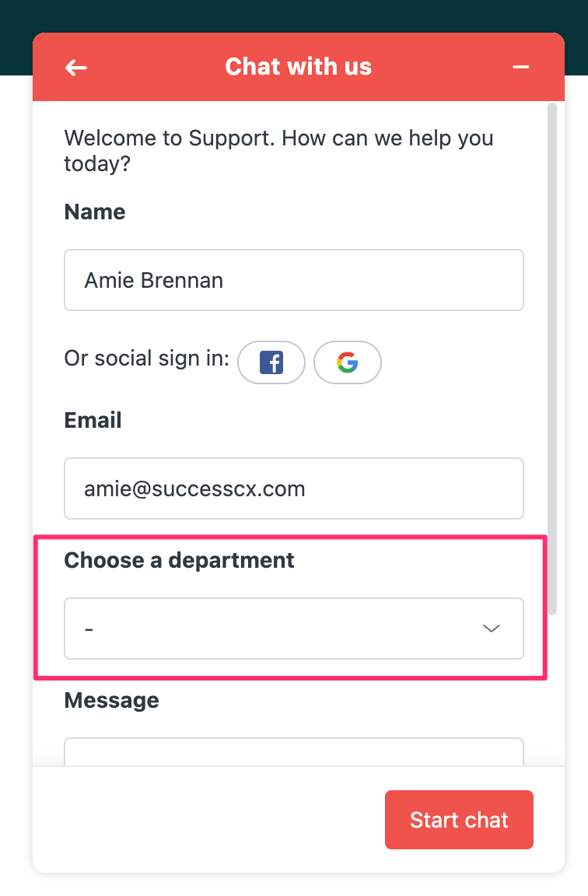Click the Or social sign in text
The height and width of the screenshot is (896, 588).
pos(146,359)
